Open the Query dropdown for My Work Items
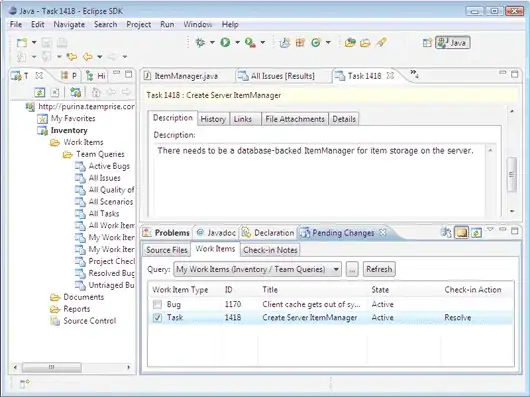Image resolution: width=530 pixels, height=397 pixels. 336,269
